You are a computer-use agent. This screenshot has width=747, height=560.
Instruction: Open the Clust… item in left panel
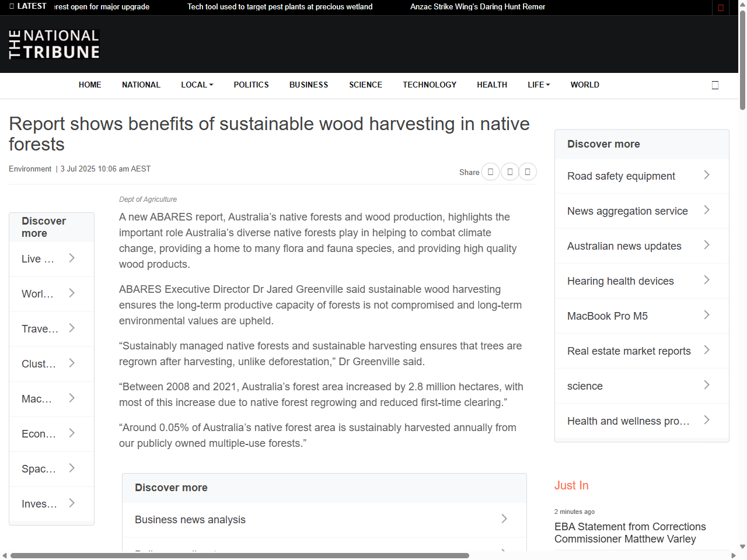click(51, 364)
